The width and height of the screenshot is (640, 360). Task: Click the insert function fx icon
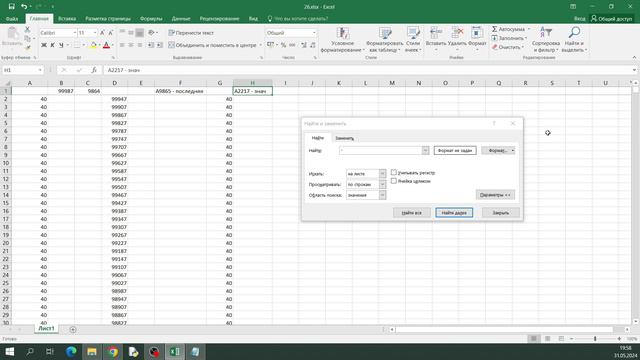94,70
